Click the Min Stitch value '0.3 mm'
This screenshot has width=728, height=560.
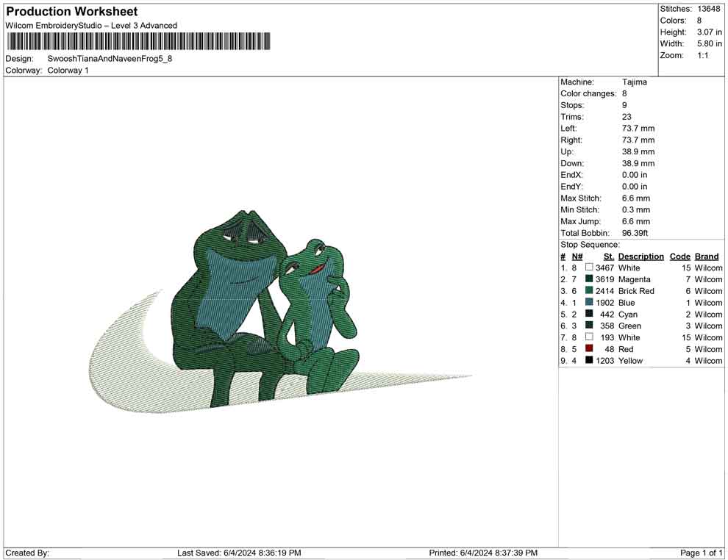pyautogui.click(x=636, y=209)
